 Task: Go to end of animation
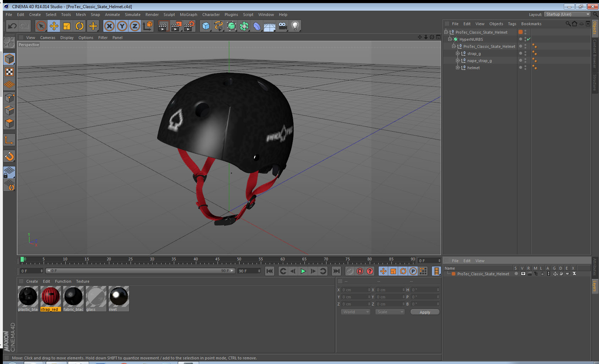pos(336,271)
